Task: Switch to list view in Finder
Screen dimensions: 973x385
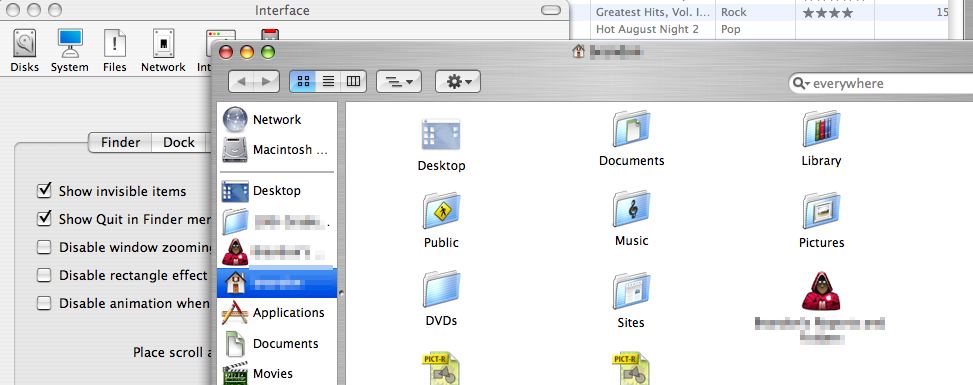Action: (x=328, y=81)
